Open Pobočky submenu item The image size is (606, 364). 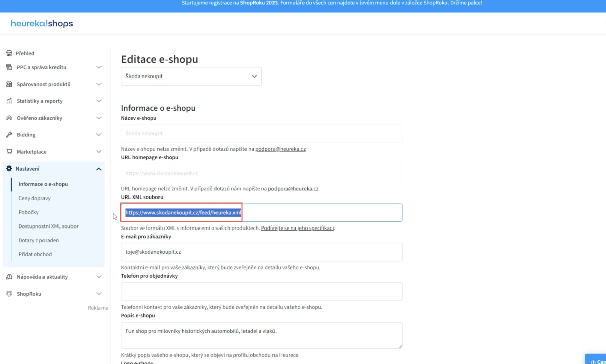pos(29,212)
